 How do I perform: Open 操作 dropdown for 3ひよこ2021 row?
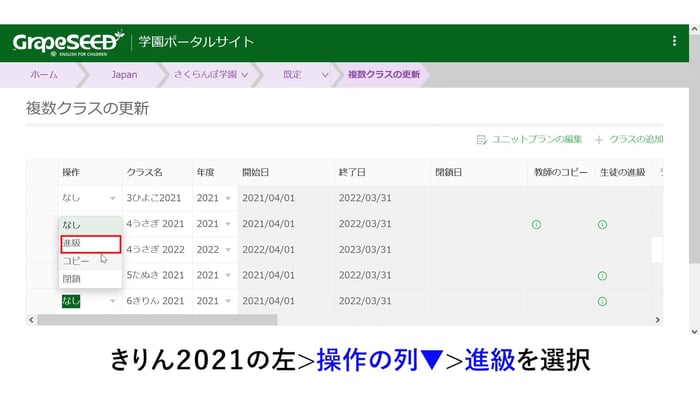pos(112,198)
